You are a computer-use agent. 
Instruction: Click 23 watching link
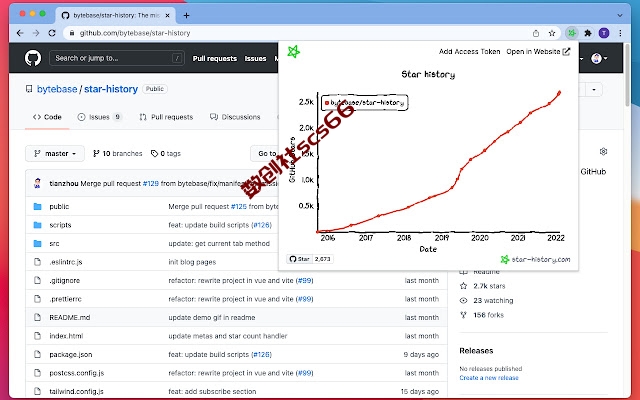[x=487, y=300]
